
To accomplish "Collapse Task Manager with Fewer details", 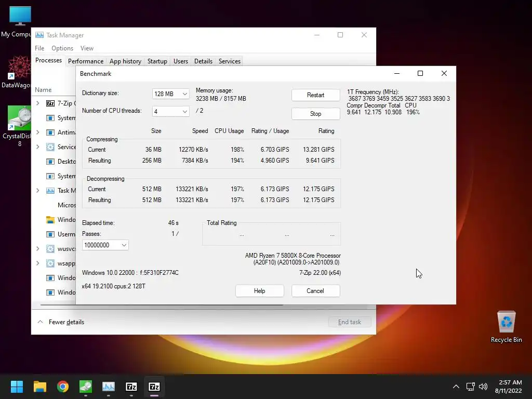I will point(61,322).
